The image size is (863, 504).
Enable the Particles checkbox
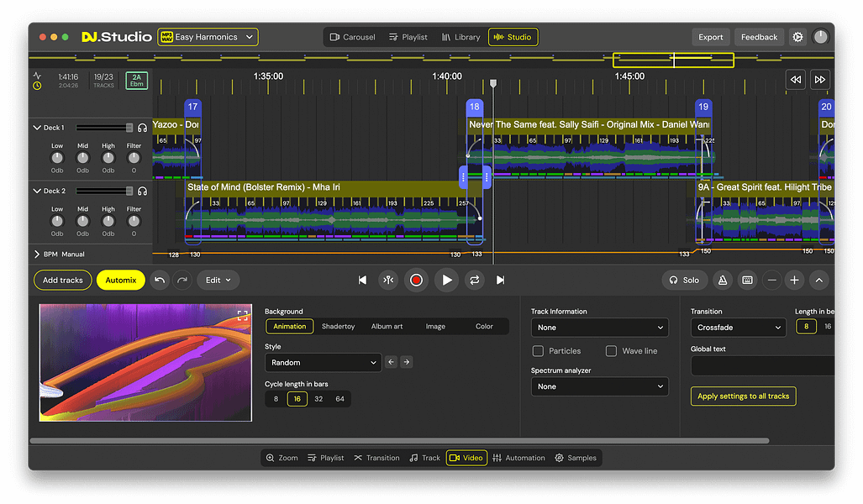[x=538, y=351]
